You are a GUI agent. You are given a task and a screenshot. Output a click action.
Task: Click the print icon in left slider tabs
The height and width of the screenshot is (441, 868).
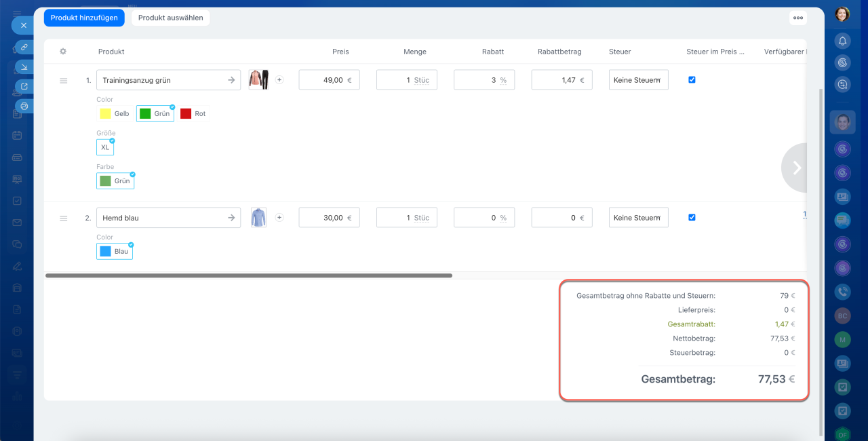click(x=24, y=106)
